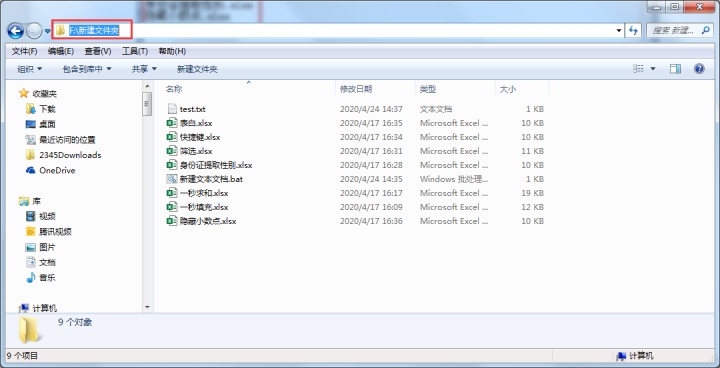This screenshot has height=368, width=720.
Task: Click type Windows 批处理... of bat file
Action: (454, 179)
